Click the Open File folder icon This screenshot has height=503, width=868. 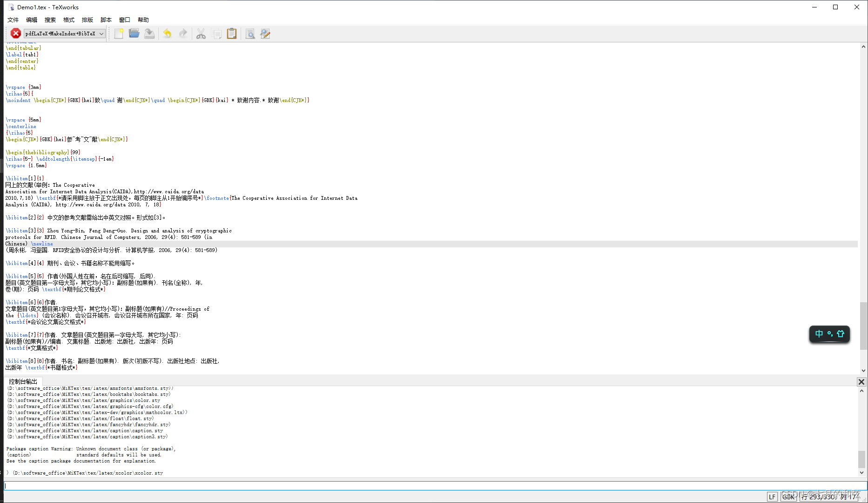pyautogui.click(x=134, y=33)
